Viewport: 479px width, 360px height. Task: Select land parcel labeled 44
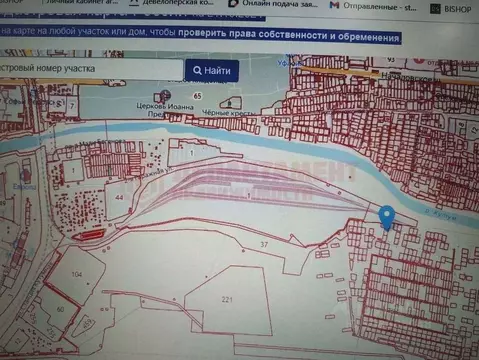point(119,197)
